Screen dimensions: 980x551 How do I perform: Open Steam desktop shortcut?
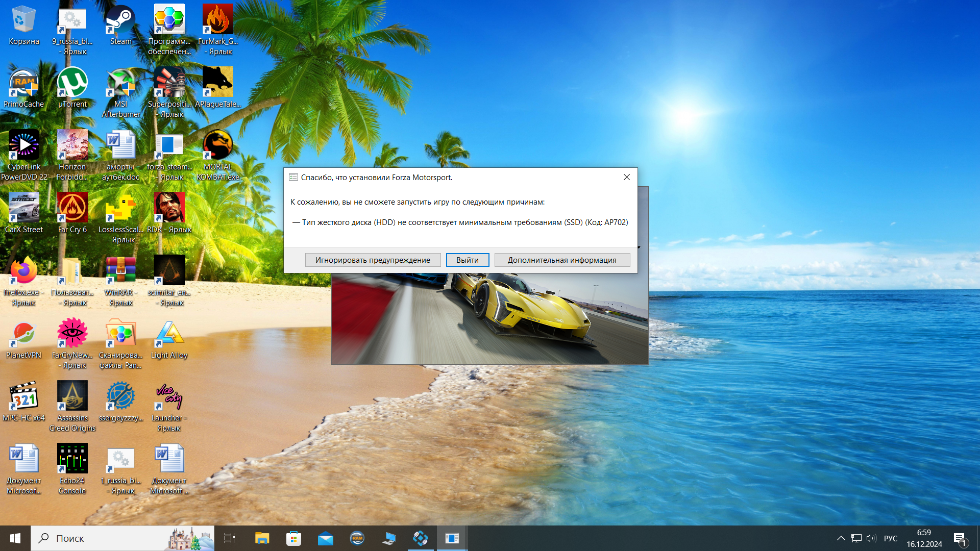tap(120, 20)
